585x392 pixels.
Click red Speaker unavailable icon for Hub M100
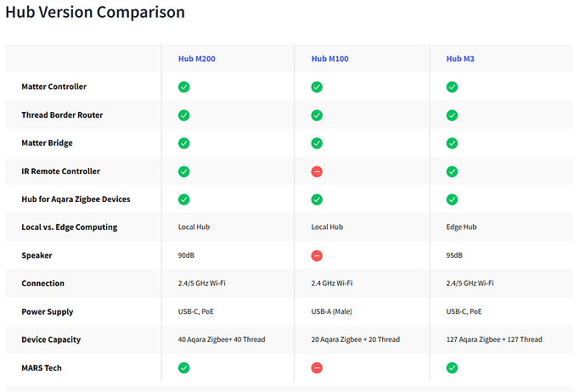317,256
